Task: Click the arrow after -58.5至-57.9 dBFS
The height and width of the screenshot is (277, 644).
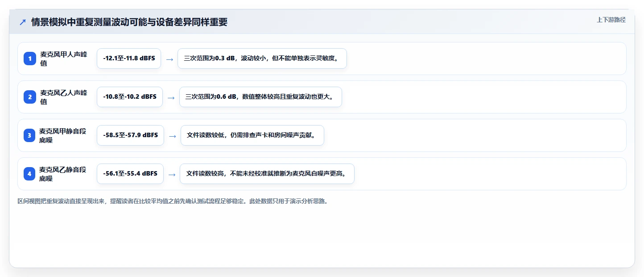Action: pyautogui.click(x=173, y=136)
